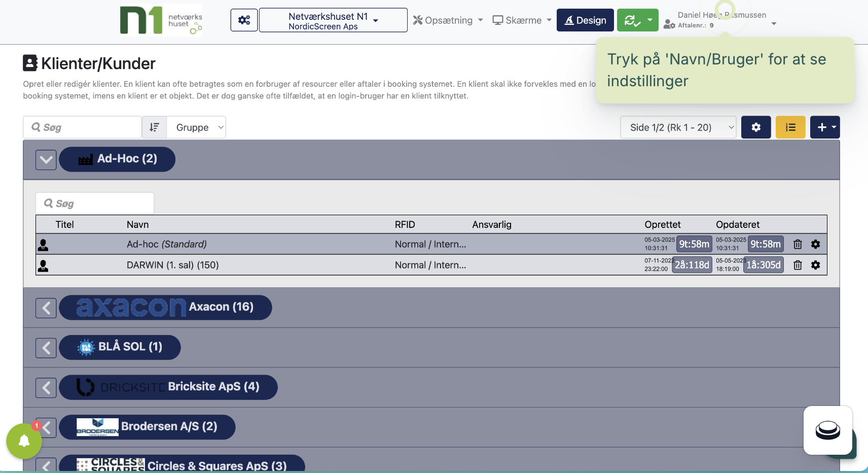
Task: Click the green sync status button
Action: 637,20
